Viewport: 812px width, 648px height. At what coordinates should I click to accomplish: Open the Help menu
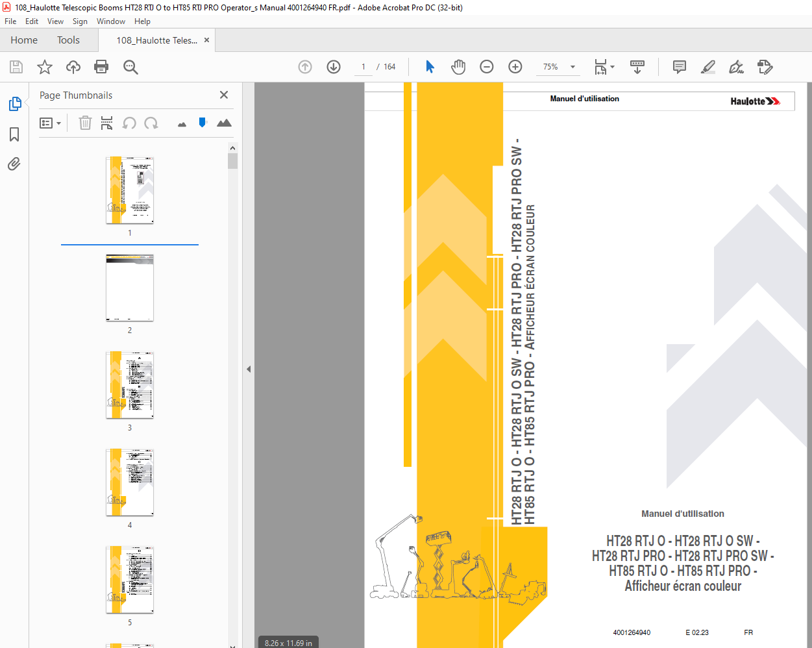click(142, 21)
